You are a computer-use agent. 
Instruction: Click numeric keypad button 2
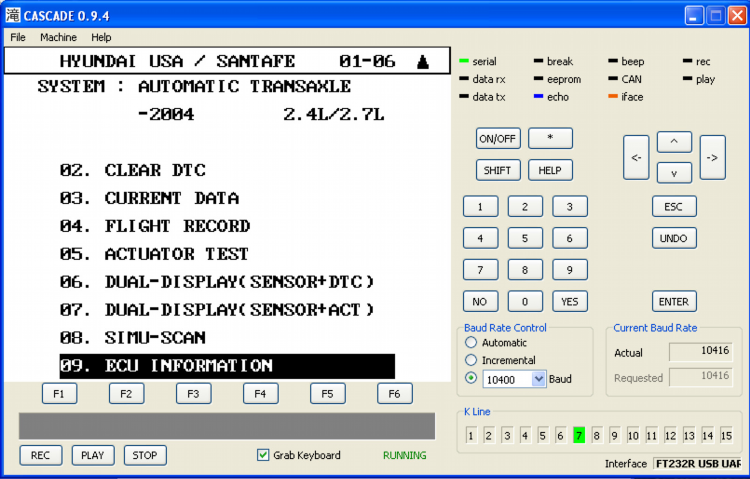pyautogui.click(x=525, y=207)
